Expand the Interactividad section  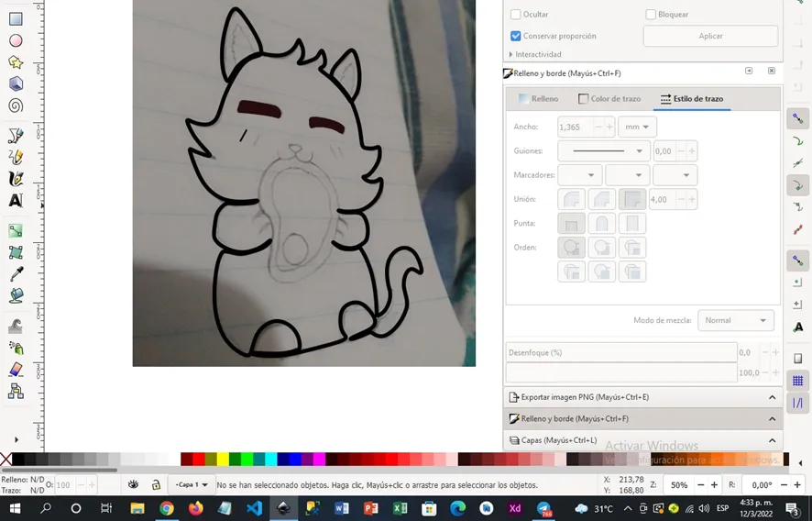535,54
